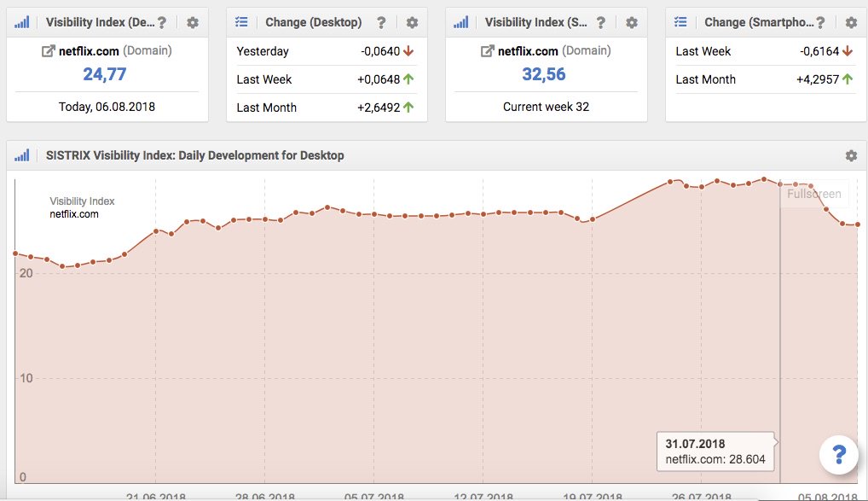868x501 pixels.
Task: Click y-axis label 10 on chart
Action: pos(26,378)
